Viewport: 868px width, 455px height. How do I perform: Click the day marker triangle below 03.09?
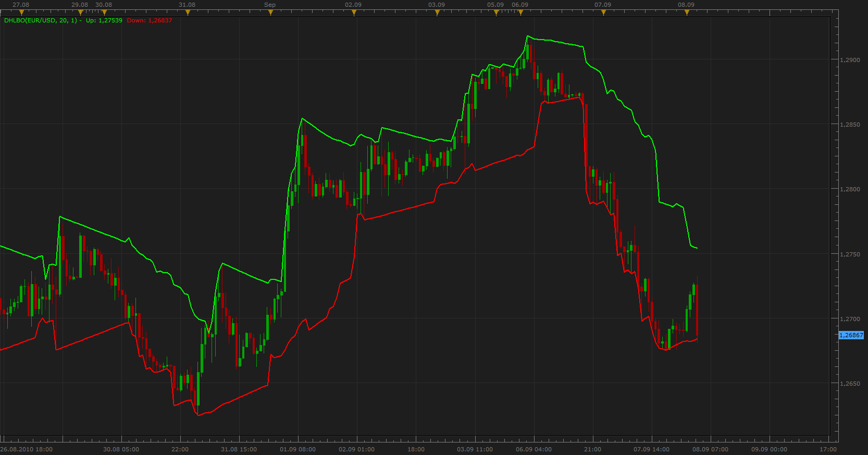click(x=437, y=13)
